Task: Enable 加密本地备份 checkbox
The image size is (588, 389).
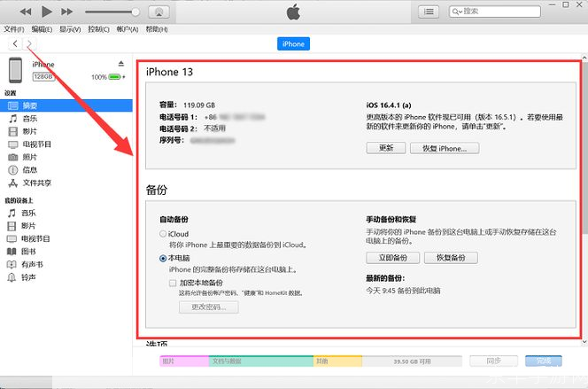Action: coord(173,283)
